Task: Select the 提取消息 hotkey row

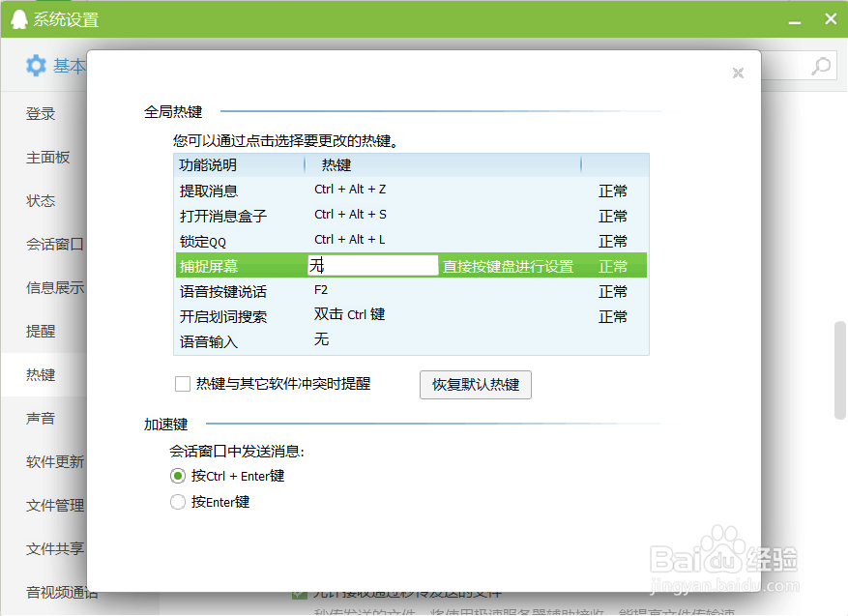Action: 411,191
